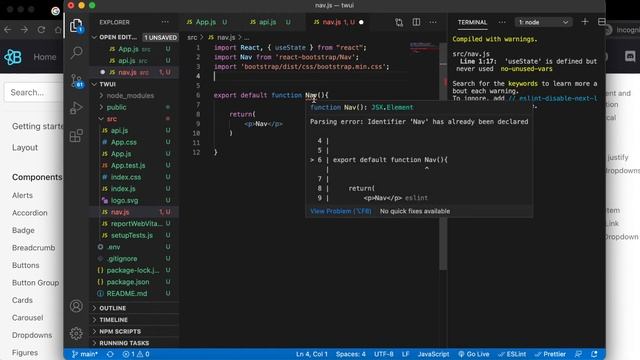The width and height of the screenshot is (640, 360).
Task: Click 'UTF-8' encoding in status bar
Action: 384,354
